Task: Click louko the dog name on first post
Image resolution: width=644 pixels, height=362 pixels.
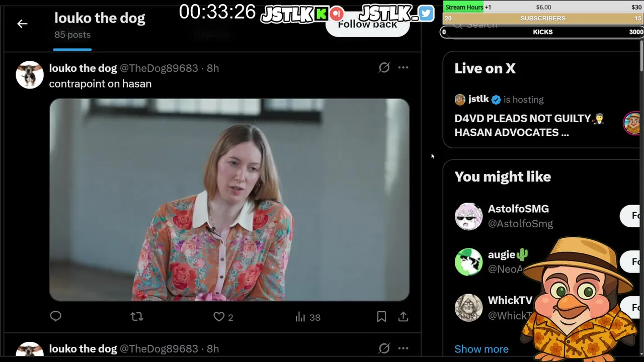Action: coord(83,68)
